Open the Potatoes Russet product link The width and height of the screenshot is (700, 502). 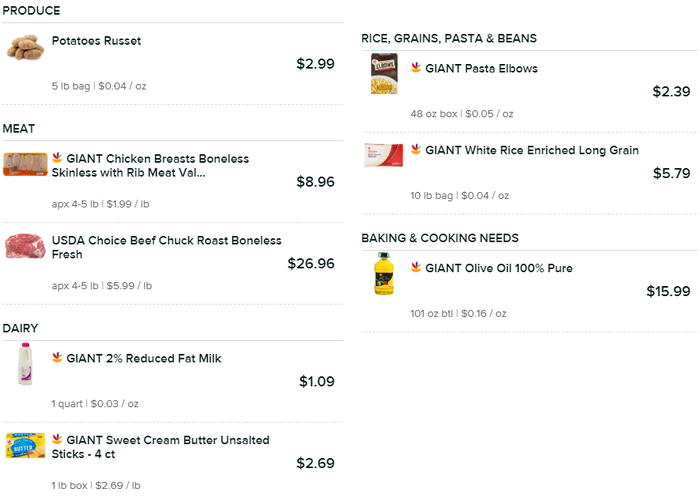click(x=96, y=41)
